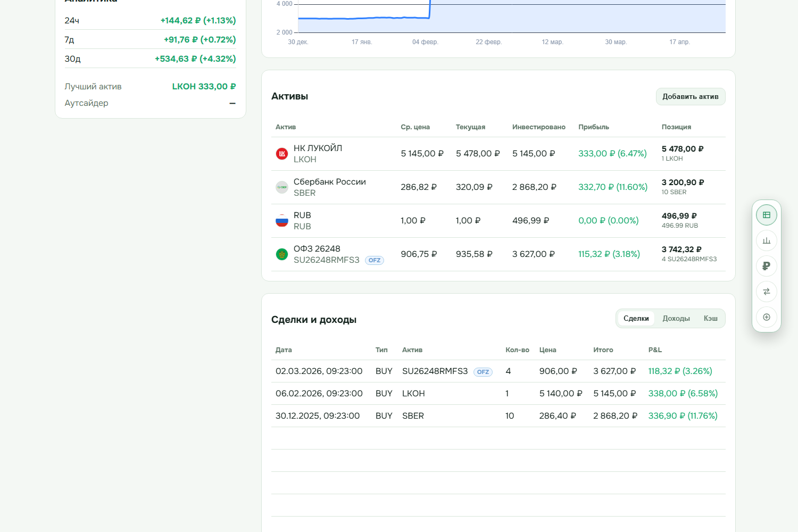798x532 pixels.
Task: Click the chart step line near 04 февр.
Action: coord(429,11)
